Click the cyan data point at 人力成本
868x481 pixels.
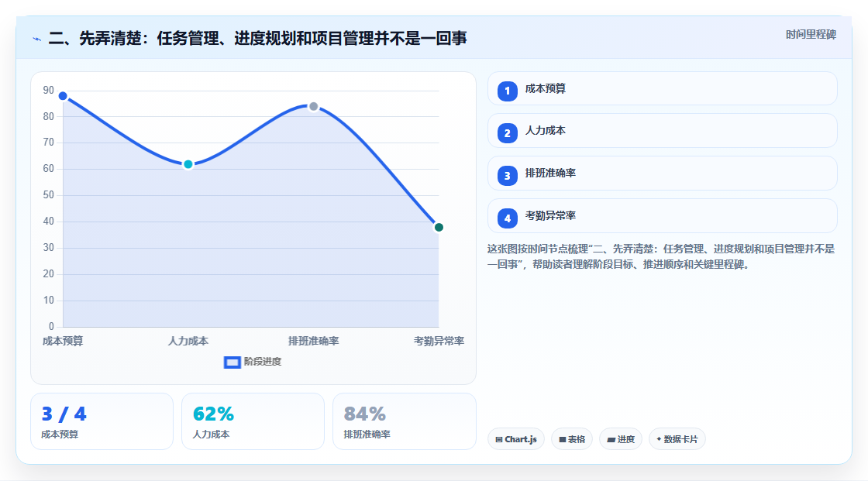(x=188, y=164)
